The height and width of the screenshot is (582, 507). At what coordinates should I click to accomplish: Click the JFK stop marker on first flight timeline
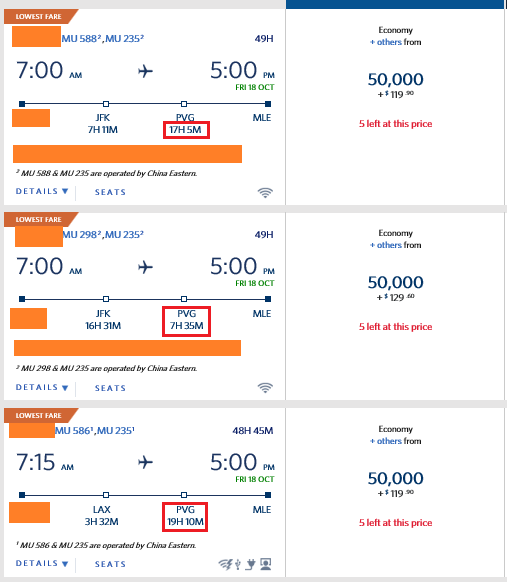pyautogui.click(x=106, y=104)
